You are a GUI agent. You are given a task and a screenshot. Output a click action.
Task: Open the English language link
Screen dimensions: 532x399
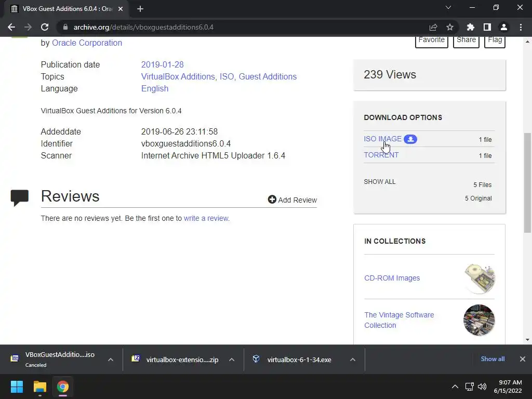tap(155, 88)
